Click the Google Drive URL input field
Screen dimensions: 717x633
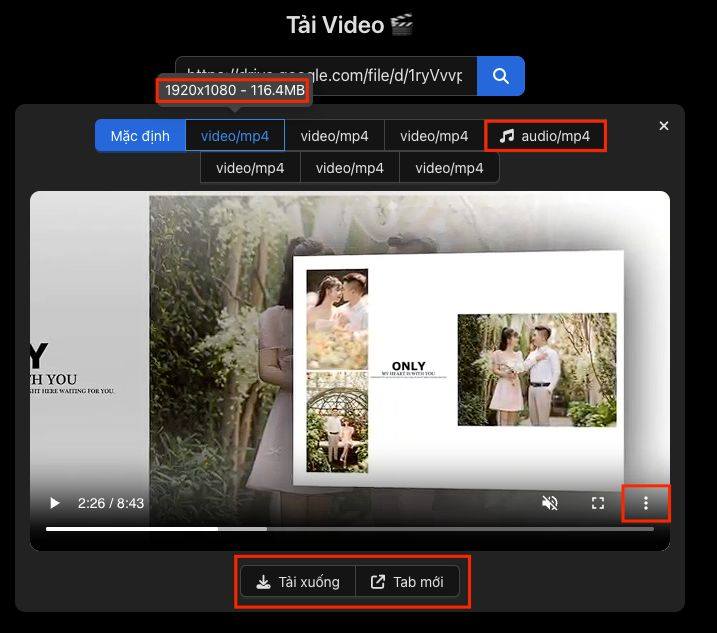coord(326,76)
